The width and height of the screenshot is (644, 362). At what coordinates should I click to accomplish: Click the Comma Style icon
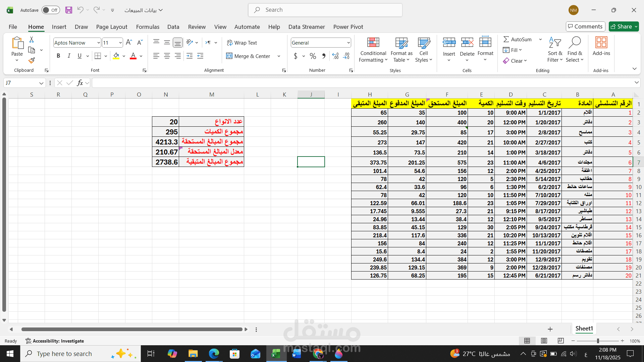coord(324,56)
